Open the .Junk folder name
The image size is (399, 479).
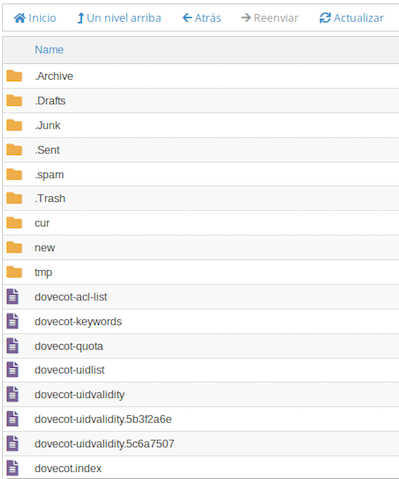click(x=48, y=126)
